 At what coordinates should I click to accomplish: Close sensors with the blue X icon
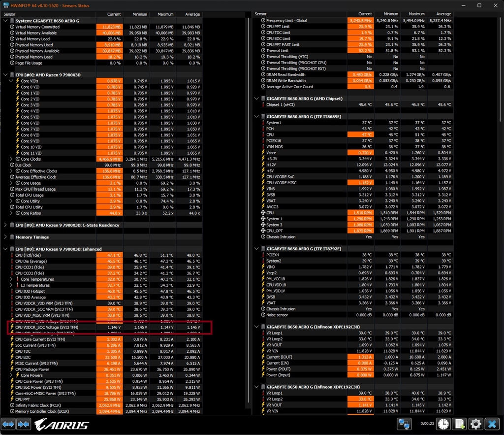tap(492, 424)
